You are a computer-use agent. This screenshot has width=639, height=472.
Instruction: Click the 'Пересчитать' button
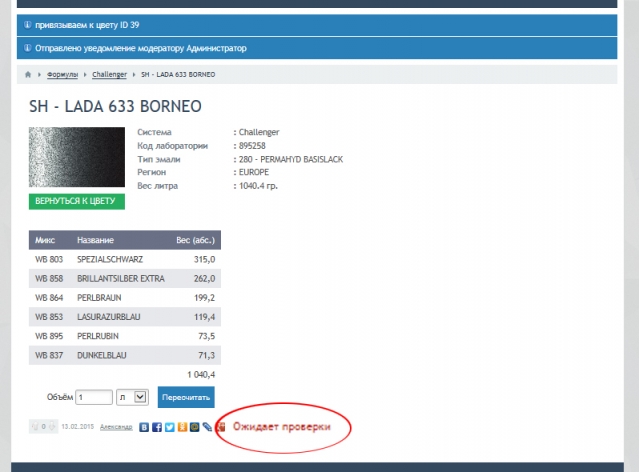click(x=186, y=397)
